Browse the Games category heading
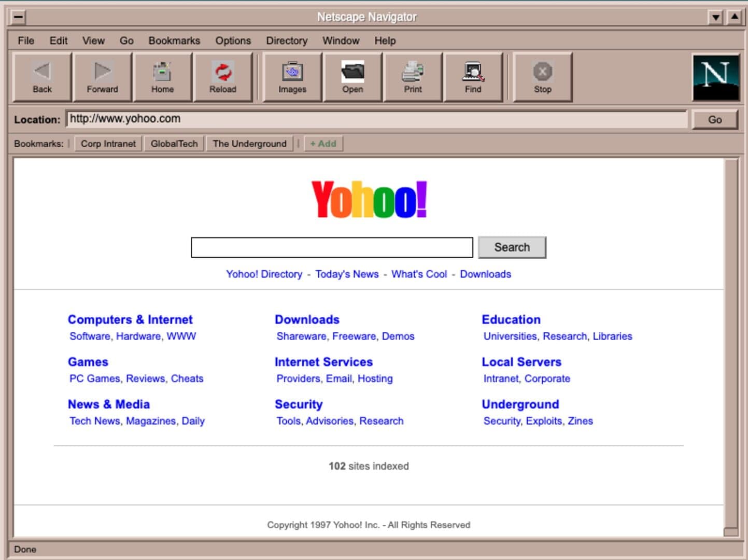Image resolution: width=748 pixels, height=560 pixels. (x=88, y=362)
